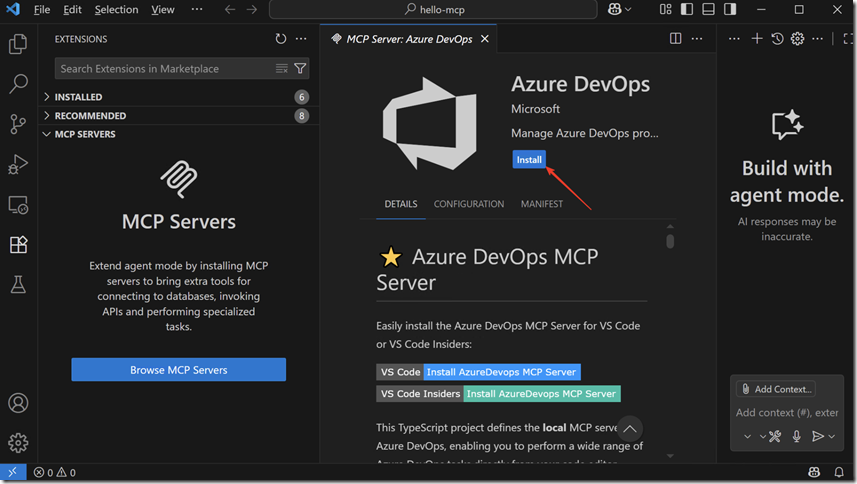Toggle the bottom panel layout button

[708, 10]
